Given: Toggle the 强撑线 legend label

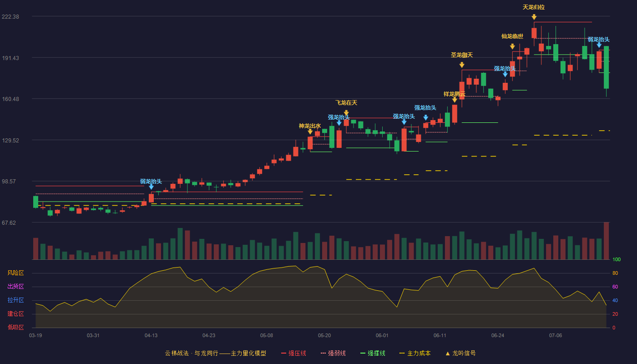Looking at the screenshot, I should click(376, 353).
